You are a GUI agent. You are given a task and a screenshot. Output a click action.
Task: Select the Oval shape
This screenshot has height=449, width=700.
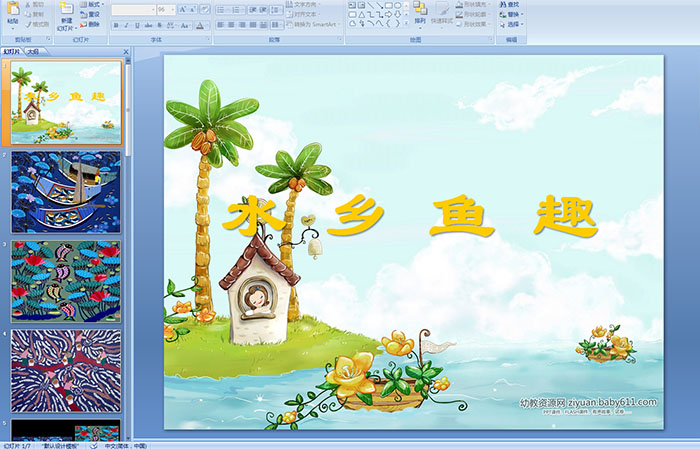click(x=398, y=5)
